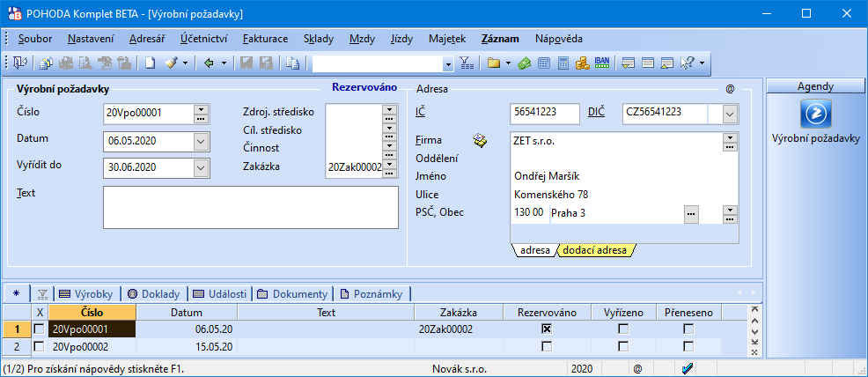The width and height of the screenshot is (868, 377).
Task: Click the help pointer question-mark icon
Action: tap(687, 63)
